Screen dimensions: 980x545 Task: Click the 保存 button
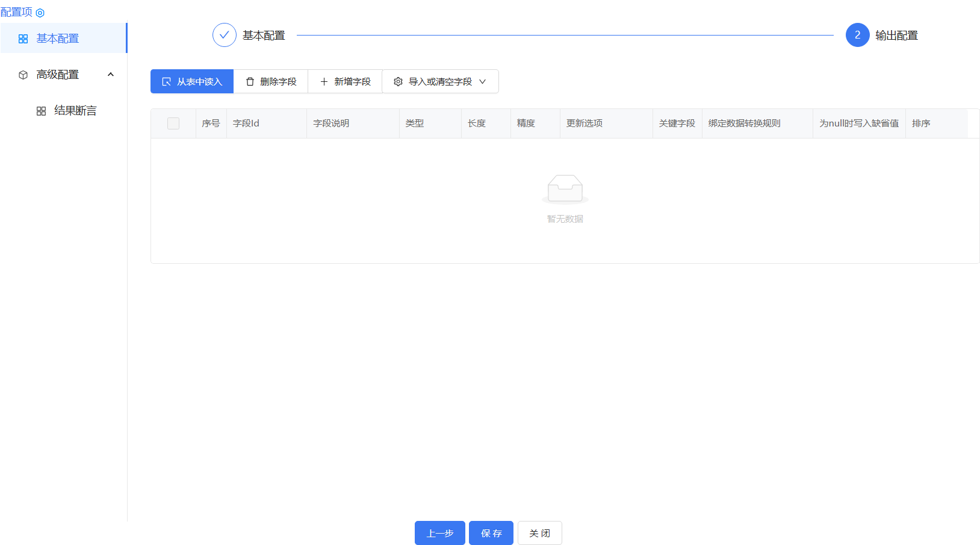pos(491,532)
